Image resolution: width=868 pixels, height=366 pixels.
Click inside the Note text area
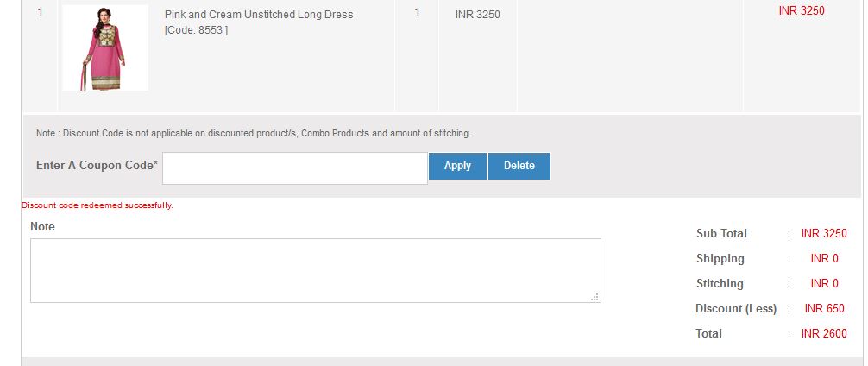point(315,270)
